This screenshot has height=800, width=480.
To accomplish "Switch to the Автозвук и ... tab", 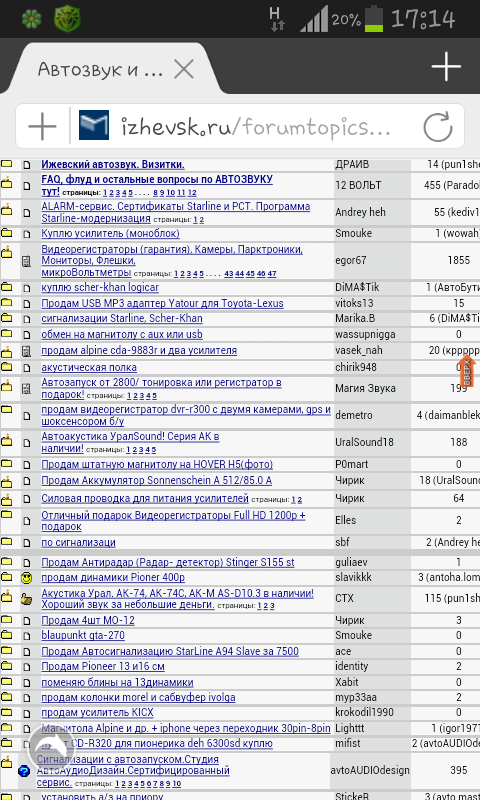I will (x=100, y=69).
